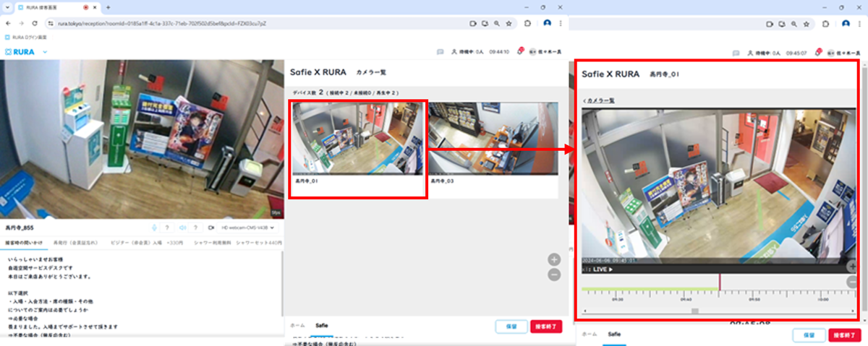The height and width of the screenshot is (346, 868).
Task: Toggle the microphone icon below the video
Action: point(155,227)
